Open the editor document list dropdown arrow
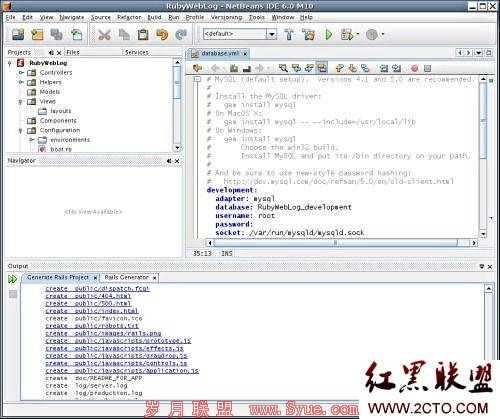 [x=479, y=53]
